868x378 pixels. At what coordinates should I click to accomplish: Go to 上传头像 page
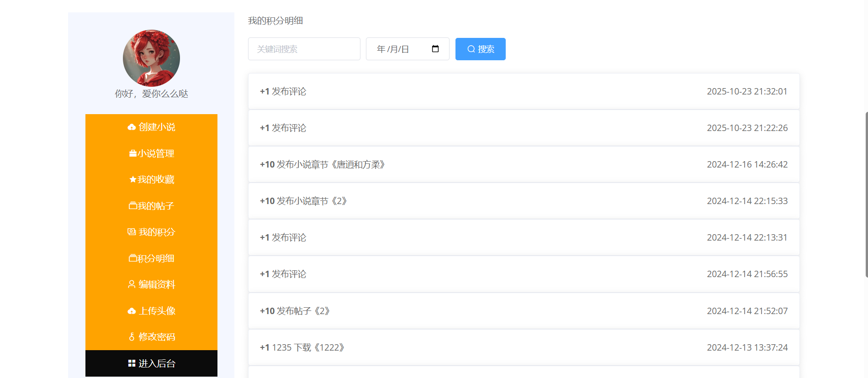click(x=151, y=311)
